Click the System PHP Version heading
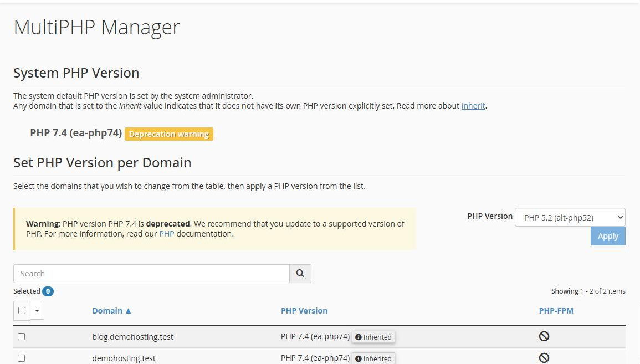The image size is (640, 364). (x=76, y=73)
